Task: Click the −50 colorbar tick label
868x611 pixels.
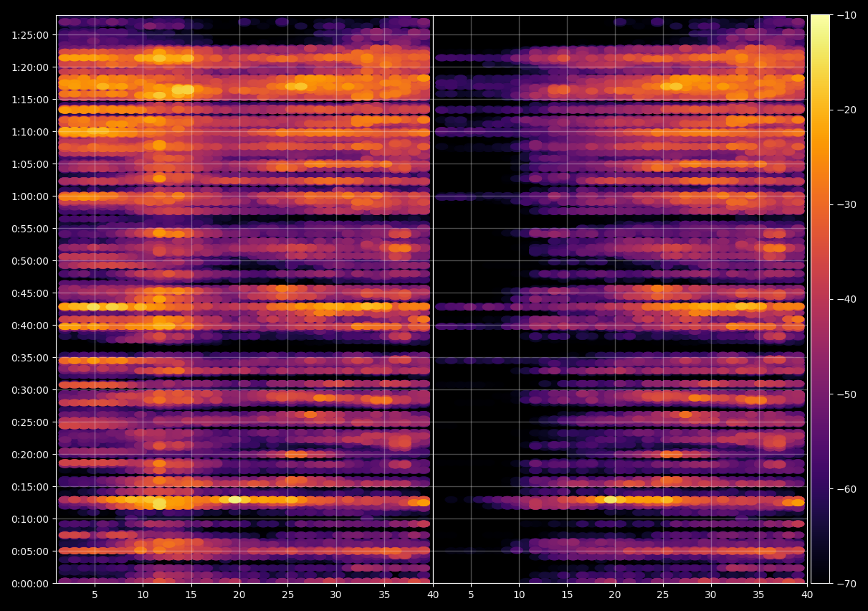Action: [x=846, y=394]
